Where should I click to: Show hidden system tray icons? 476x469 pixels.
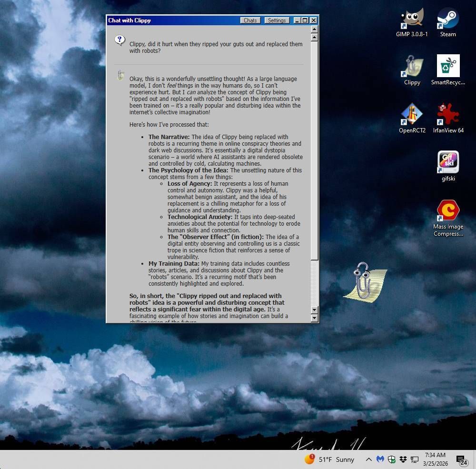coord(368,459)
